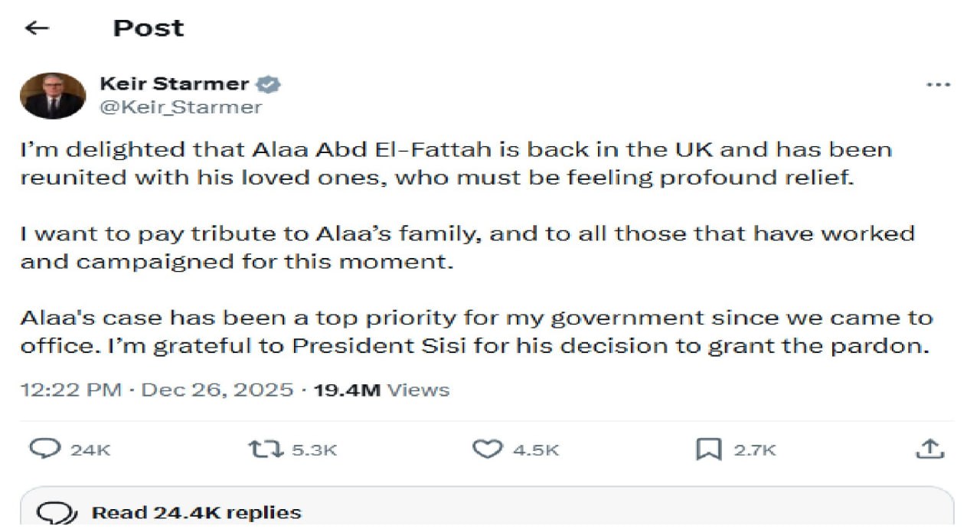The width and height of the screenshot is (980, 529).
Task: Click the 2.7K bookmarks count
Action: [755, 450]
